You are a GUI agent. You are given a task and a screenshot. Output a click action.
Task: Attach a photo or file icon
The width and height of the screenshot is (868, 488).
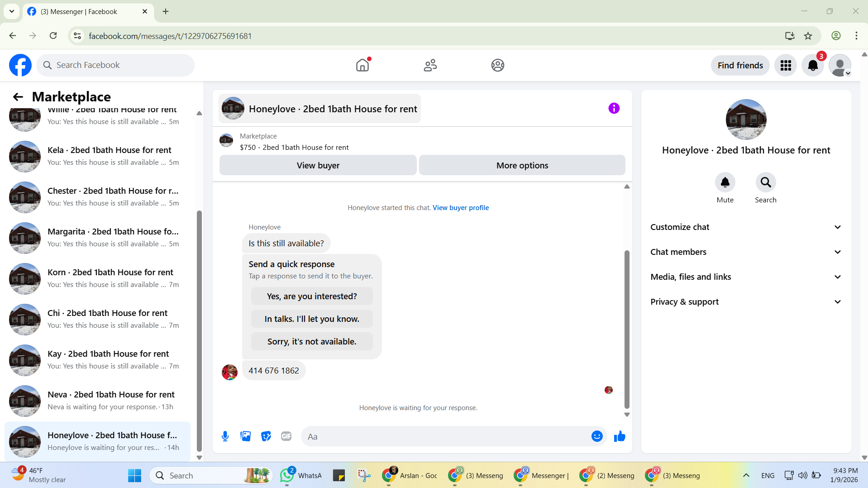pyautogui.click(x=246, y=436)
